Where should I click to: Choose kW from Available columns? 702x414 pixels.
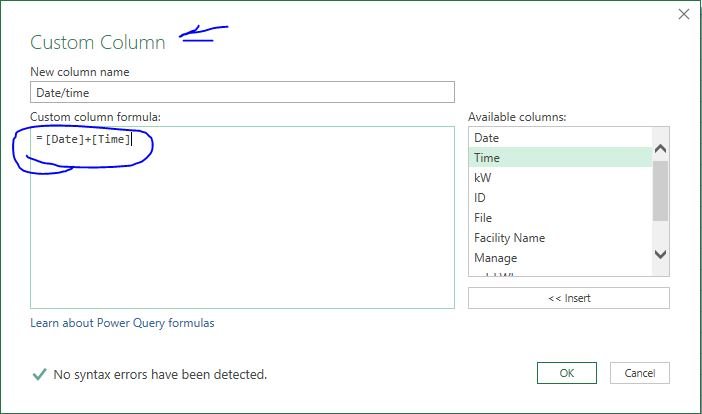coord(558,178)
